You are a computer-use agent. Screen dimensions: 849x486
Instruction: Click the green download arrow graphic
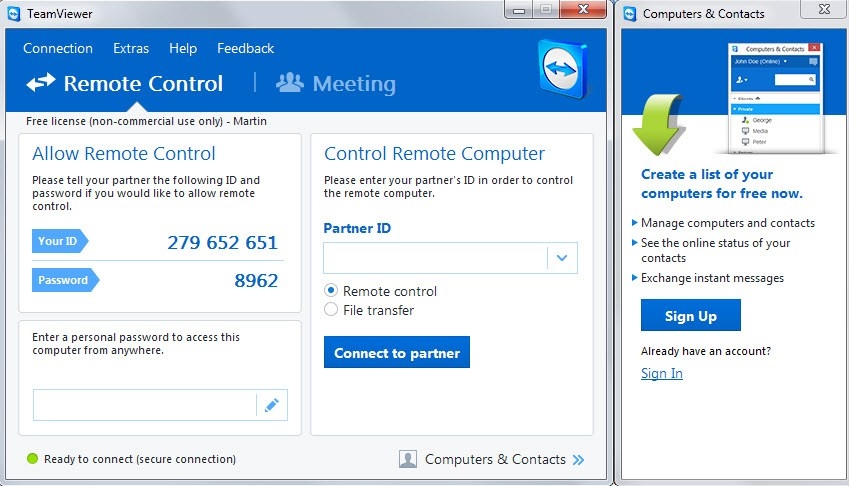(658, 124)
